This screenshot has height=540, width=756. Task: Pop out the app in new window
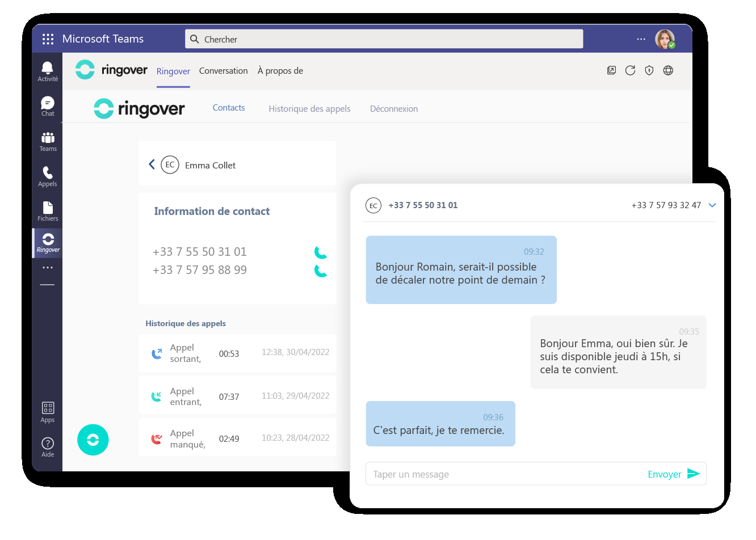pyautogui.click(x=611, y=70)
